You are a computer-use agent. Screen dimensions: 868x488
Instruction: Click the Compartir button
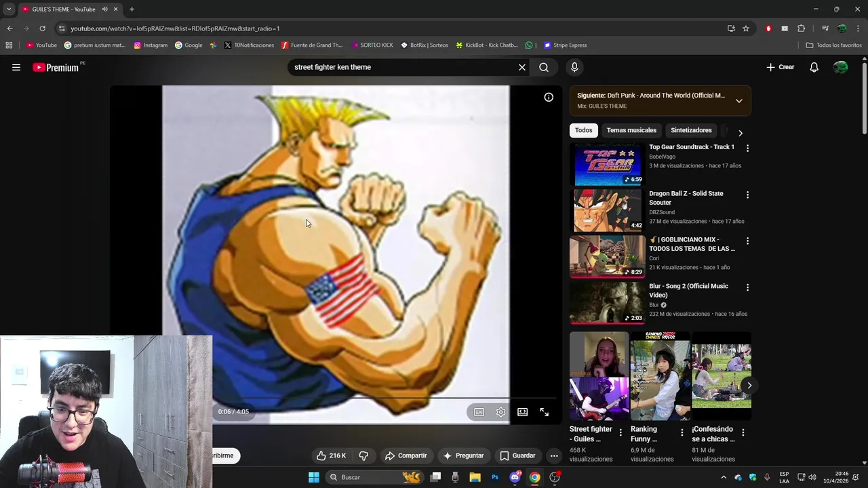point(406,455)
